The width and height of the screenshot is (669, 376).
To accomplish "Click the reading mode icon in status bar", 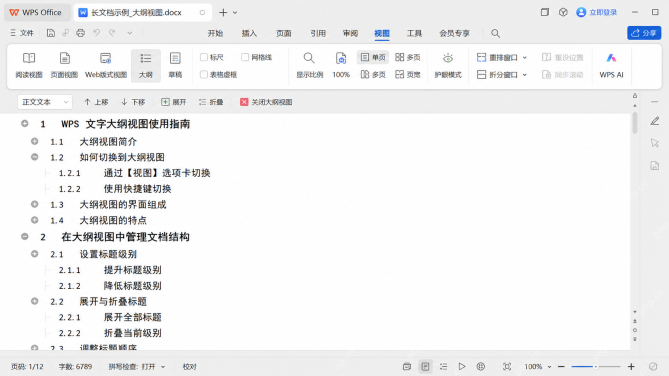I will [407, 367].
